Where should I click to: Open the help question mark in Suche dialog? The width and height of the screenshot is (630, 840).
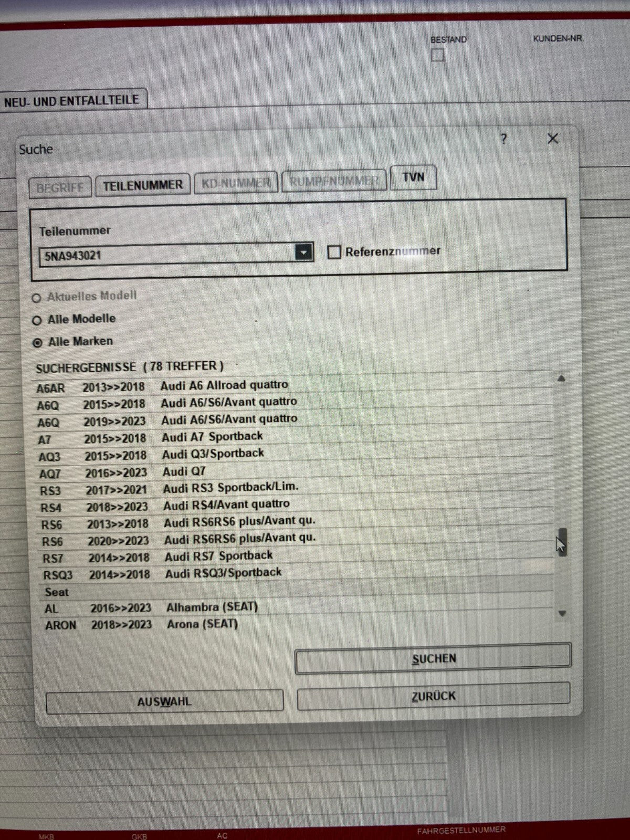(x=504, y=139)
